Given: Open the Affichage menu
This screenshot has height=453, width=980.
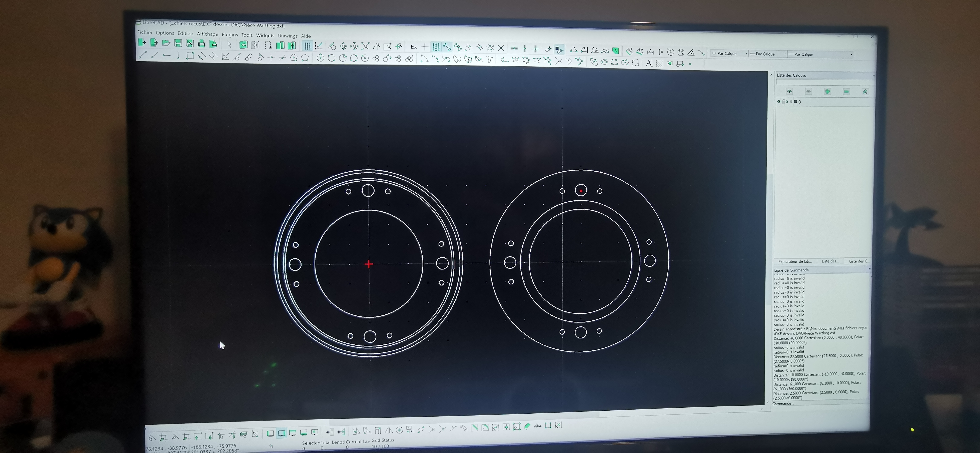Looking at the screenshot, I should tap(207, 34).
